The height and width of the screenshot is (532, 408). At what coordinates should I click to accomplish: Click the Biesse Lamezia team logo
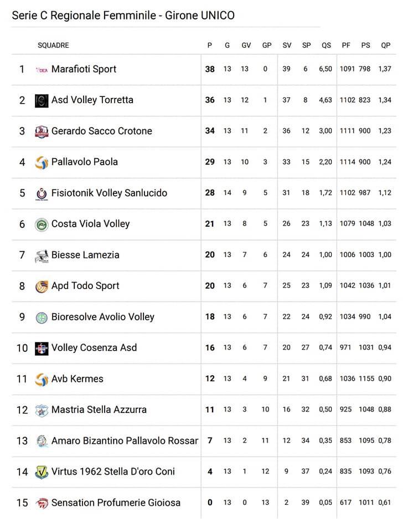pyautogui.click(x=42, y=255)
